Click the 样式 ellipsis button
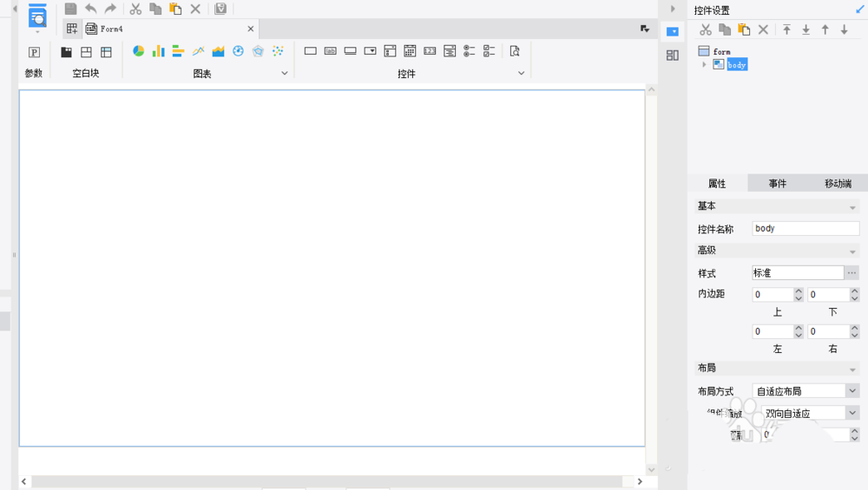This screenshot has height=490, width=868. [x=852, y=273]
